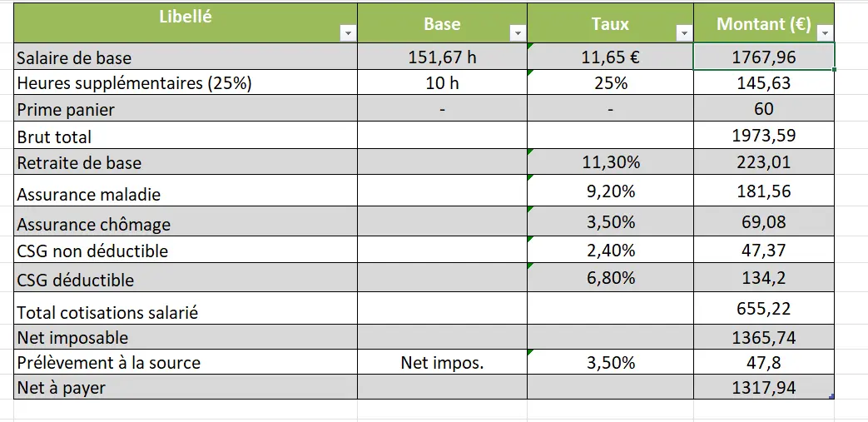The image size is (868, 422).
Task: Open the Libellé column filter dropdown
Action: pos(349,33)
